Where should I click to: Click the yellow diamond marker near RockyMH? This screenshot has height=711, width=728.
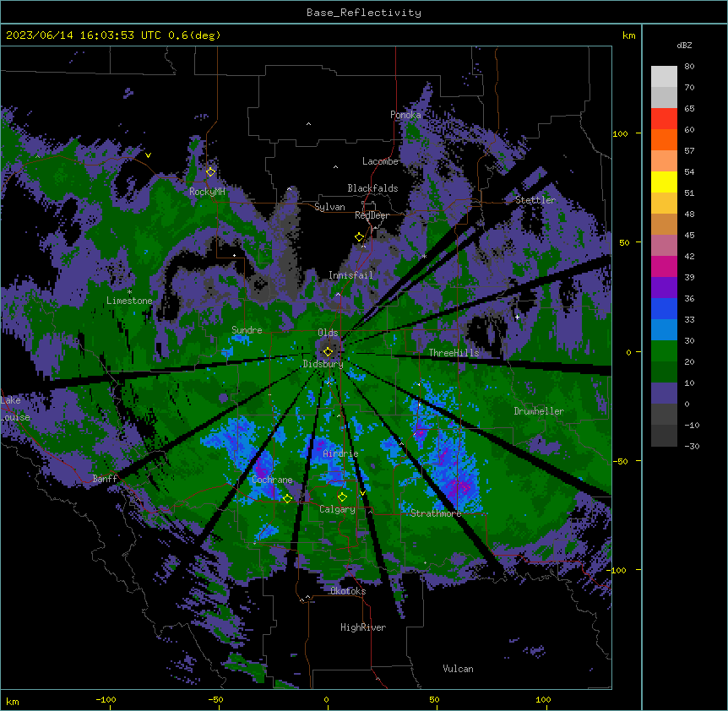click(211, 172)
